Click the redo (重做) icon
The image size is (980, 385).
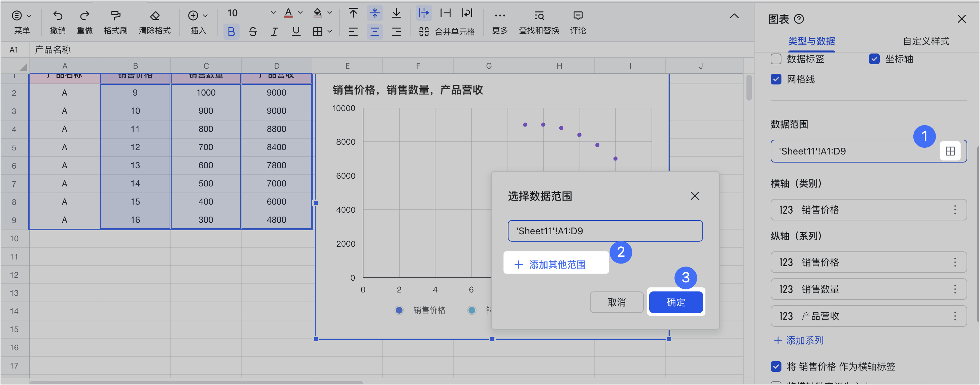click(x=84, y=15)
